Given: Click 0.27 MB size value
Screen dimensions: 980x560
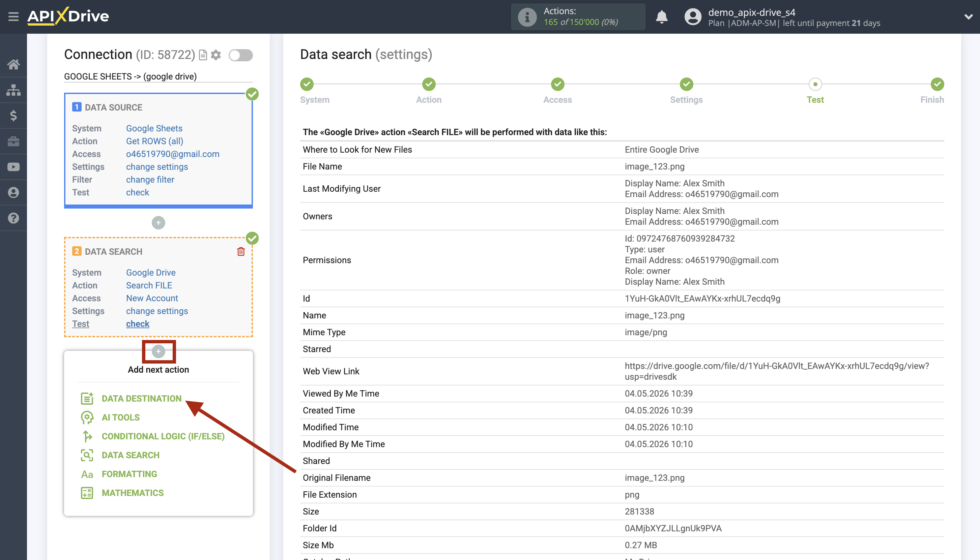Looking at the screenshot, I should point(641,546).
